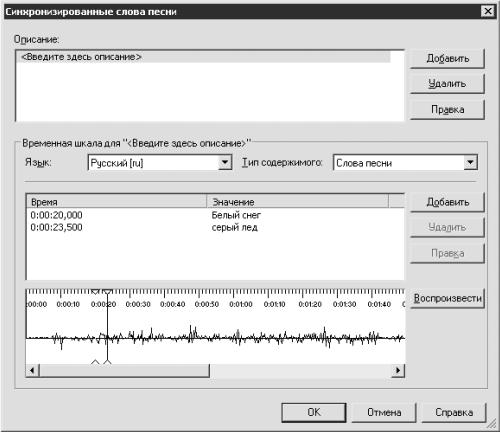Click the scroll right arrow on timeline

tap(398, 370)
